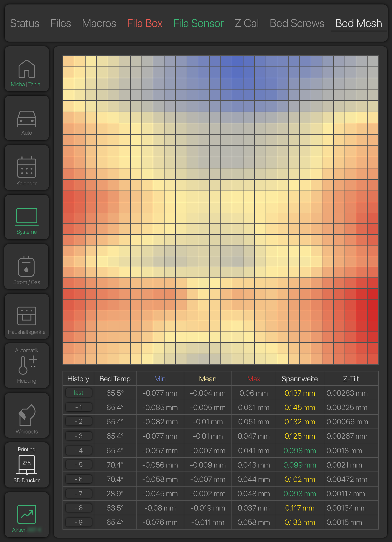This screenshot has height=542, width=392.
Task: Open the Fila Box tab
Action: (145, 23)
